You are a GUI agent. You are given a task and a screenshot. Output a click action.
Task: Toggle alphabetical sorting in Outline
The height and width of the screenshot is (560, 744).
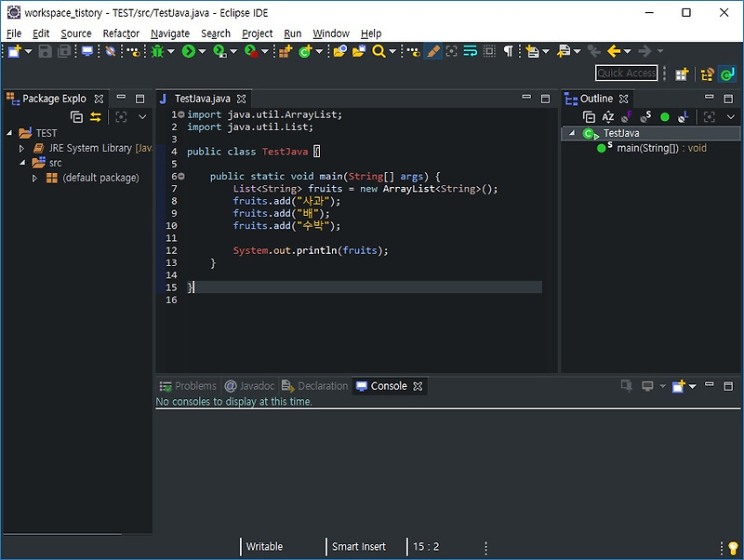607,116
